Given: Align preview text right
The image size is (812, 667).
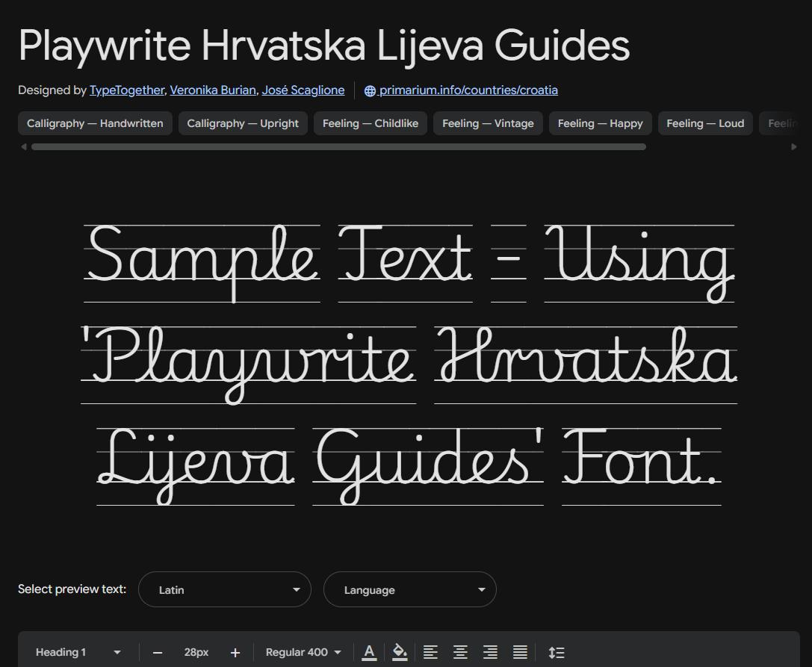Looking at the screenshot, I should click(x=490, y=653).
